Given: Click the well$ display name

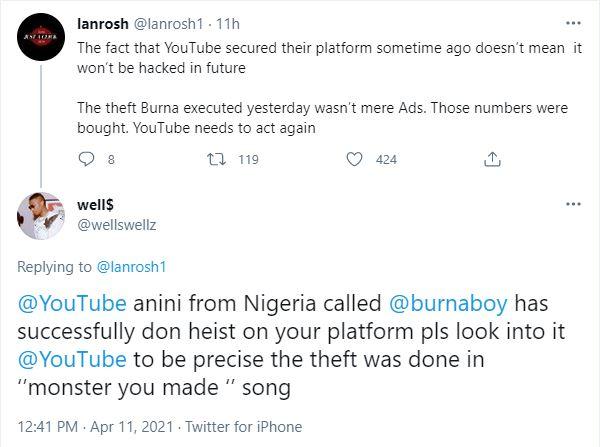Looking at the screenshot, I should pyautogui.click(x=97, y=204).
